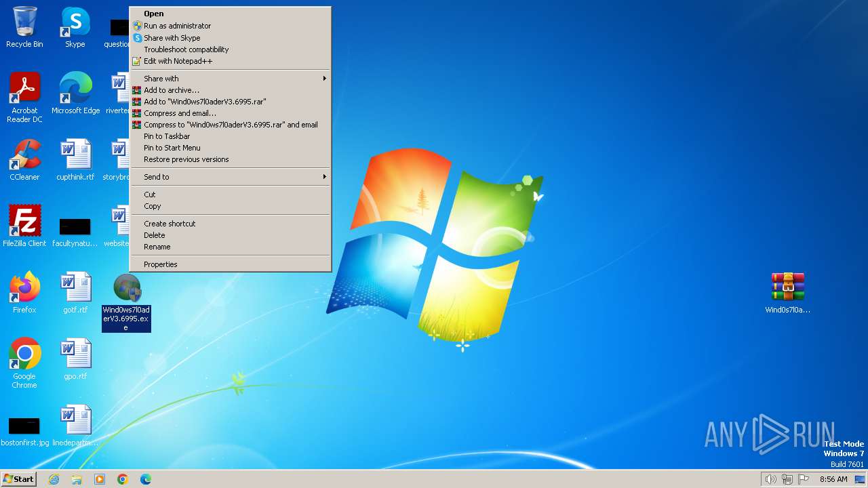The image size is (868, 488).
Task: Choose Pin to Taskbar
Action: point(230,136)
